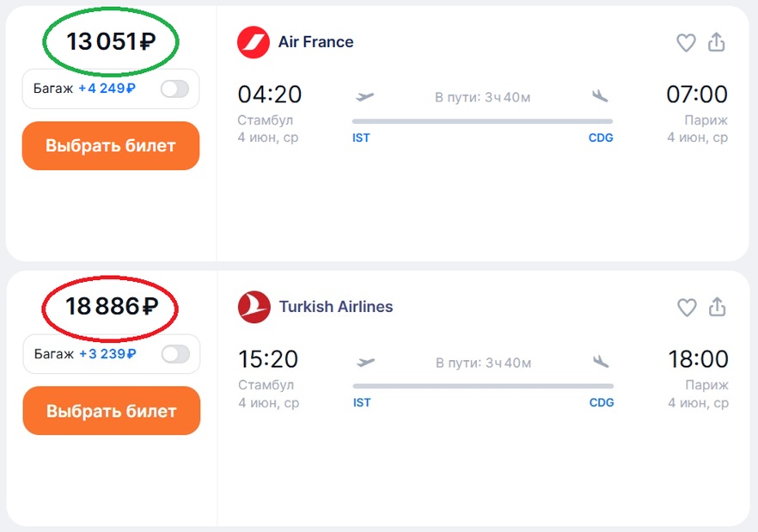Select the 13 051₽ ticket button
The height and width of the screenshot is (532, 758).
click(111, 145)
